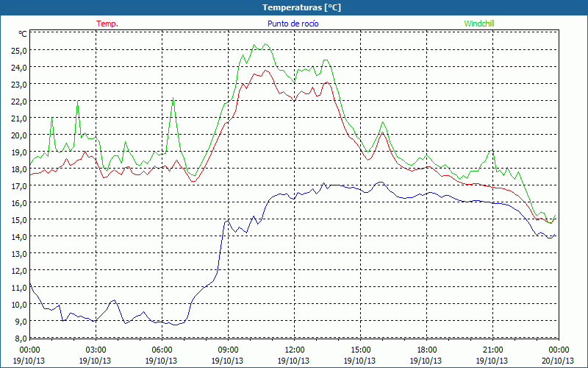
Task: Click the 12,0 y-axis value
Action: 19,270
